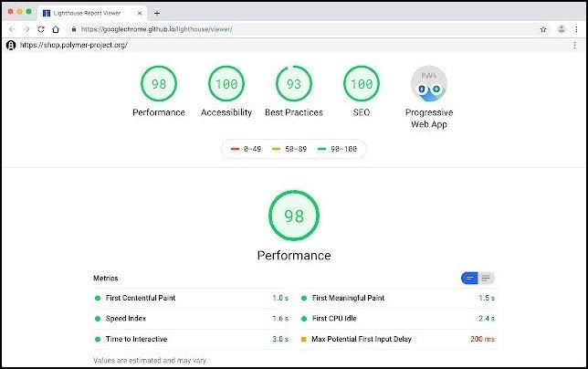Bookmark this page with the star icon

click(543, 29)
